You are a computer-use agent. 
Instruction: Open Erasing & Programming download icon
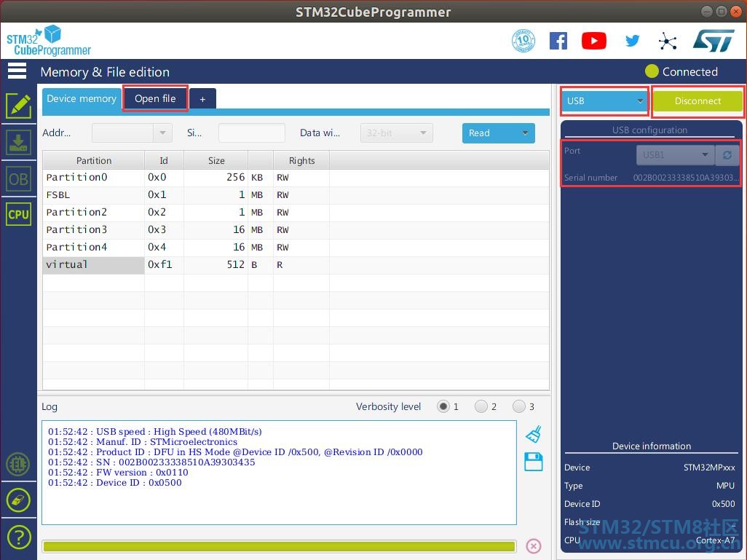[x=19, y=142]
